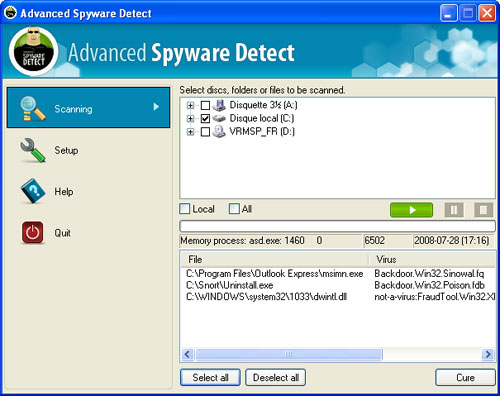Select the VRMSP_FR (D:) label
500x396 pixels.
pyautogui.click(x=262, y=132)
